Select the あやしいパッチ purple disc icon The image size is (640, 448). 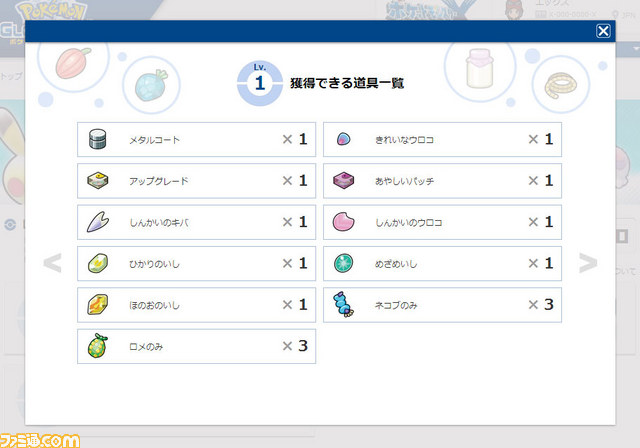click(x=343, y=180)
